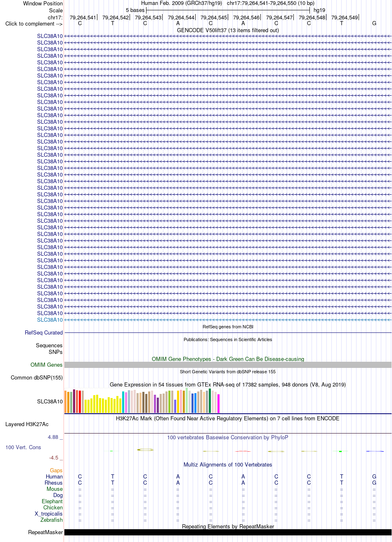This screenshot has width=392, height=542.
Task: Click the dark green bar in GTEx chart
Action: [210, 401]
